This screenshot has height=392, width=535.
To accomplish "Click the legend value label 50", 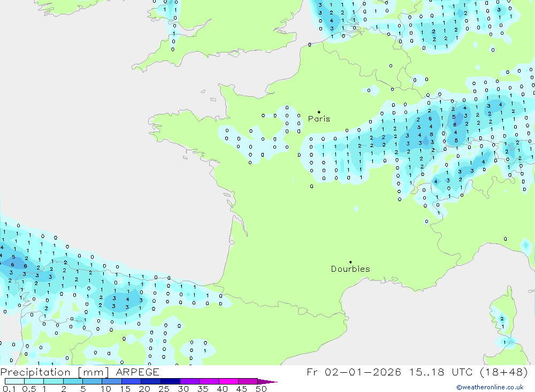I will point(261,389).
